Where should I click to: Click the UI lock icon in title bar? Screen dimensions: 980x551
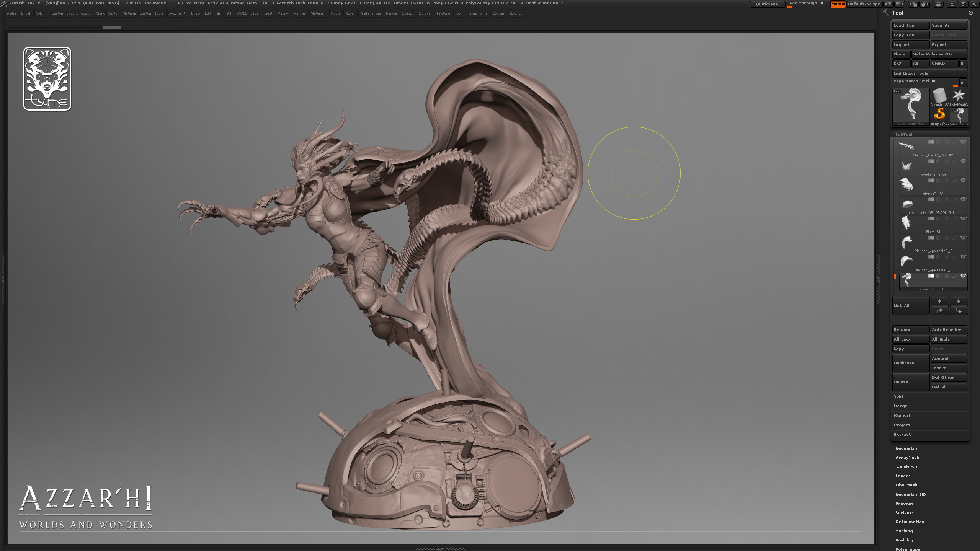pyautogui.click(x=938, y=4)
